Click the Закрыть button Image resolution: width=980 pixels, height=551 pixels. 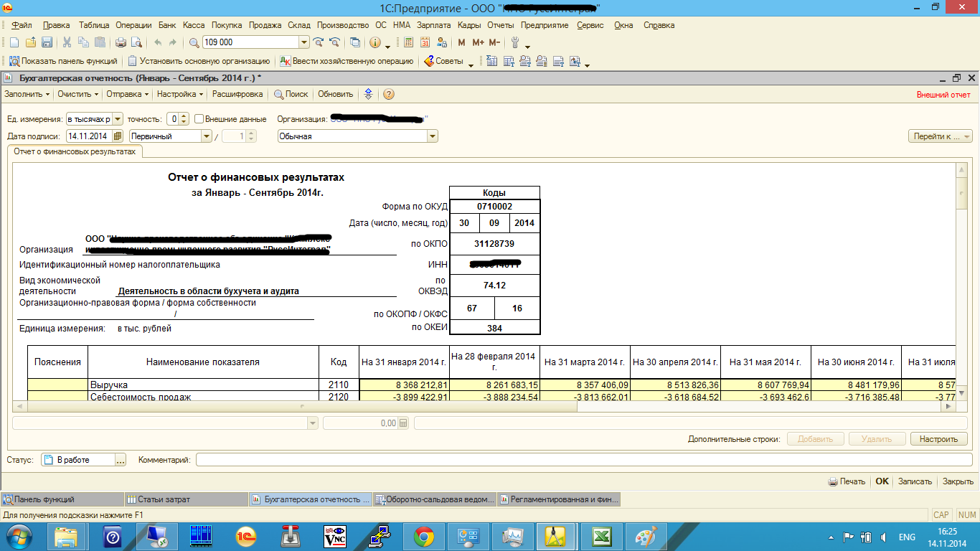click(958, 481)
